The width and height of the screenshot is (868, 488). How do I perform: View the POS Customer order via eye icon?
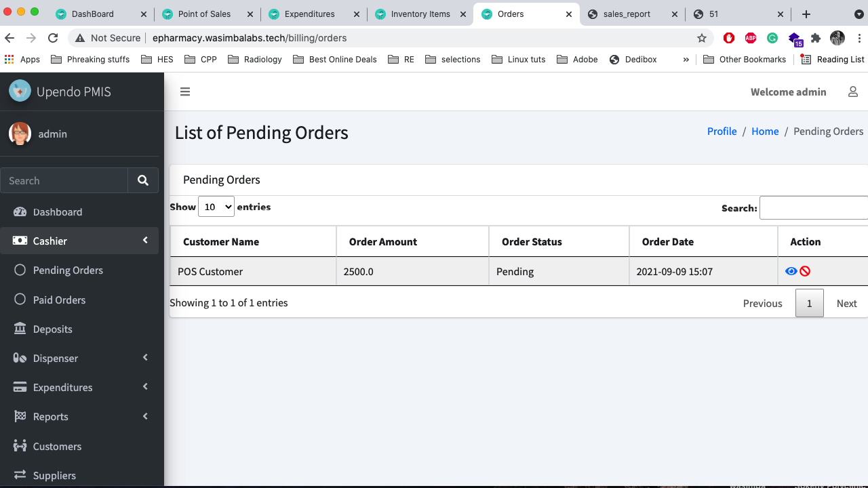tap(791, 271)
